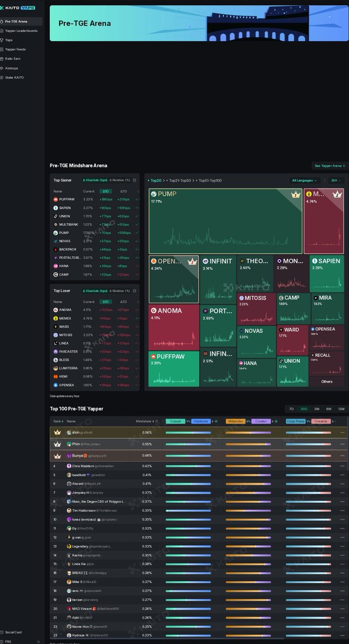Viewport: 349px width, 644px height.
Task: Click MEMEX icon in Top Loser list
Action: pyautogui.click(x=55, y=318)
